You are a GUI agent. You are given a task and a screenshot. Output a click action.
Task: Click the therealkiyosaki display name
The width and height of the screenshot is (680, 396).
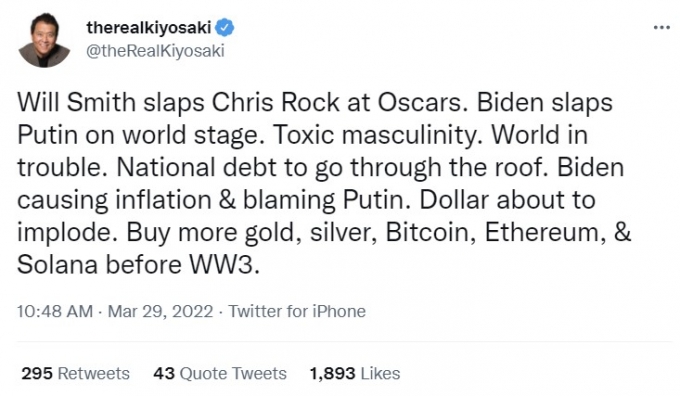[149, 28]
